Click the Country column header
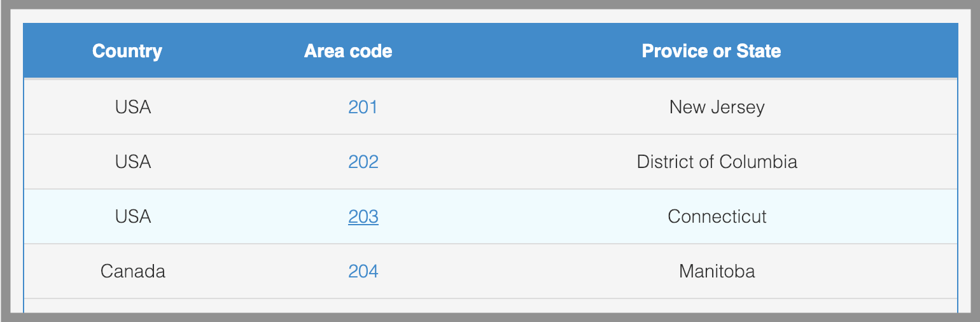The image size is (980, 322). coord(127,51)
